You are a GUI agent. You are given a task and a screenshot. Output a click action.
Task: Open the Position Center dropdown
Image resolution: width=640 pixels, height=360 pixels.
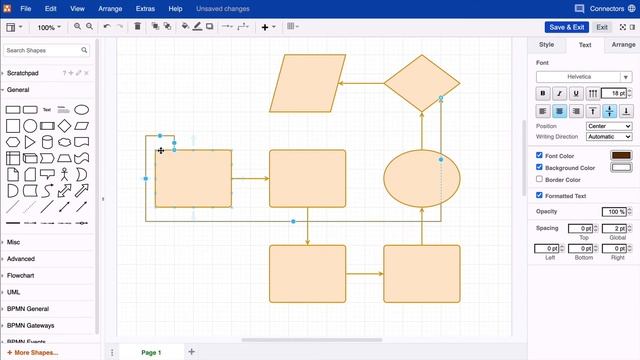point(609,126)
